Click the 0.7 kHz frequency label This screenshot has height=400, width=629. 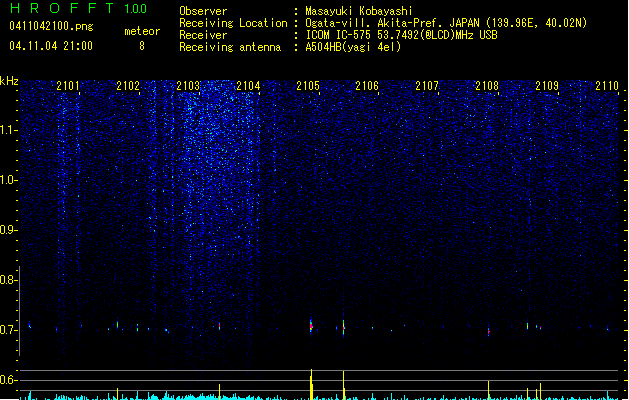8,330
